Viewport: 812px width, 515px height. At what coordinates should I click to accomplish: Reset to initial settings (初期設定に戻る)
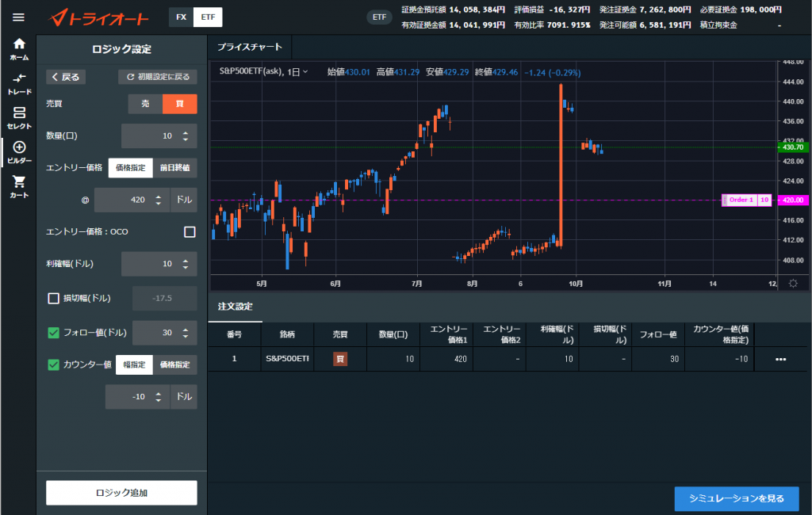(x=158, y=77)
